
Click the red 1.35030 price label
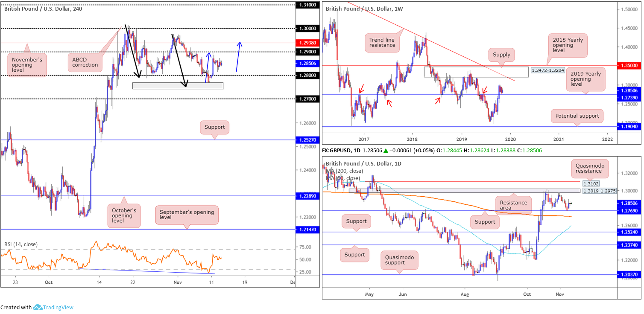tap(629, 66)
